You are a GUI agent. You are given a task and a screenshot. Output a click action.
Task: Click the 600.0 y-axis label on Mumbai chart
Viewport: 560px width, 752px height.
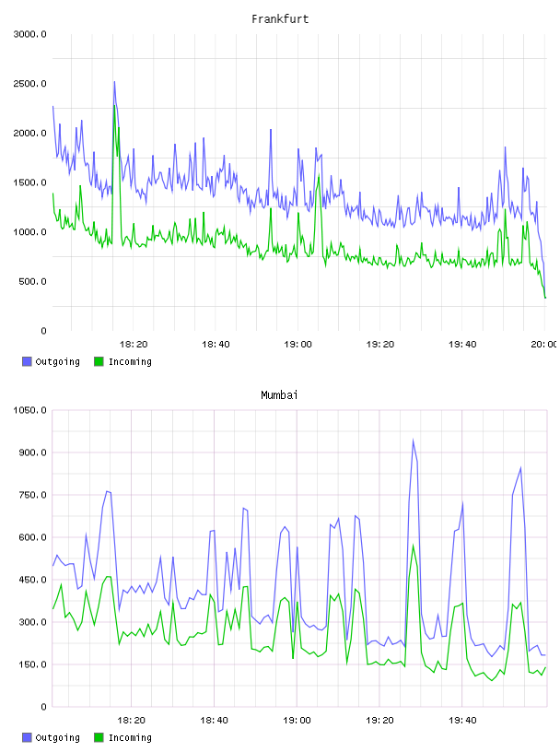coord(32,537)
